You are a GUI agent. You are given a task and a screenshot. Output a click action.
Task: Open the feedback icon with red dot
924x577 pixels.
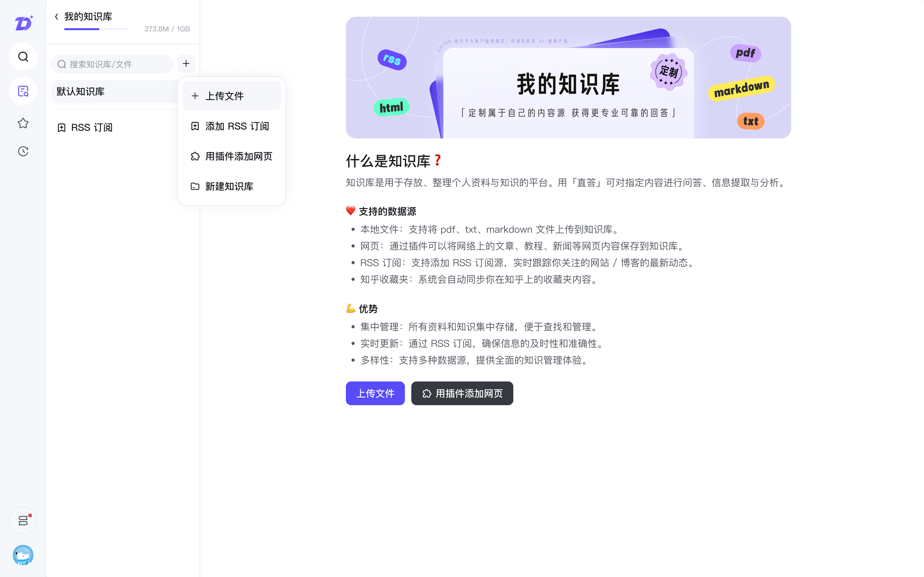(23, 521)
